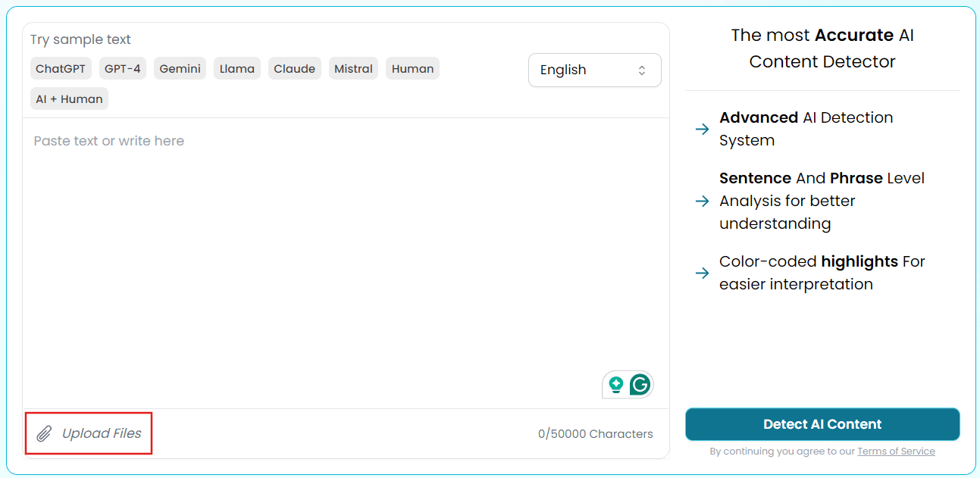980x478 pixels.
Task: Click the arrow beside 'Sentence And Phrase Level'
Action: (702, 201)
